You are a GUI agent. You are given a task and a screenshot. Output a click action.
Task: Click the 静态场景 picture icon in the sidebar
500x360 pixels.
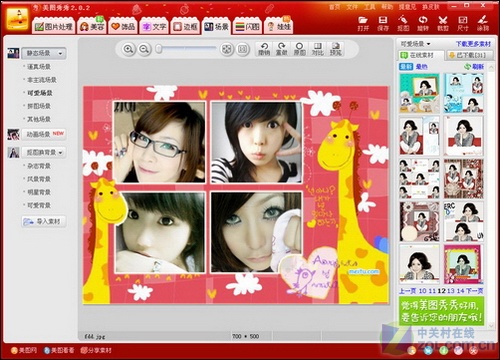tap(13, 53)
